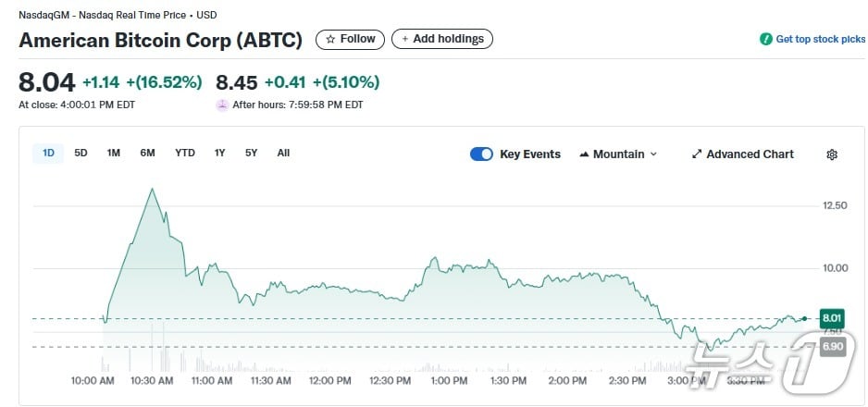
Task: Switch to the 5D range tab
Action: click(81, 153)
